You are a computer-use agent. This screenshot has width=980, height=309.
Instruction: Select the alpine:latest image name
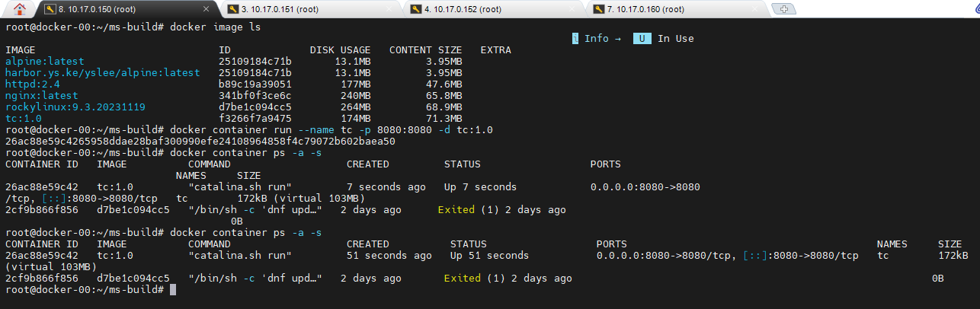coord(45,61)
